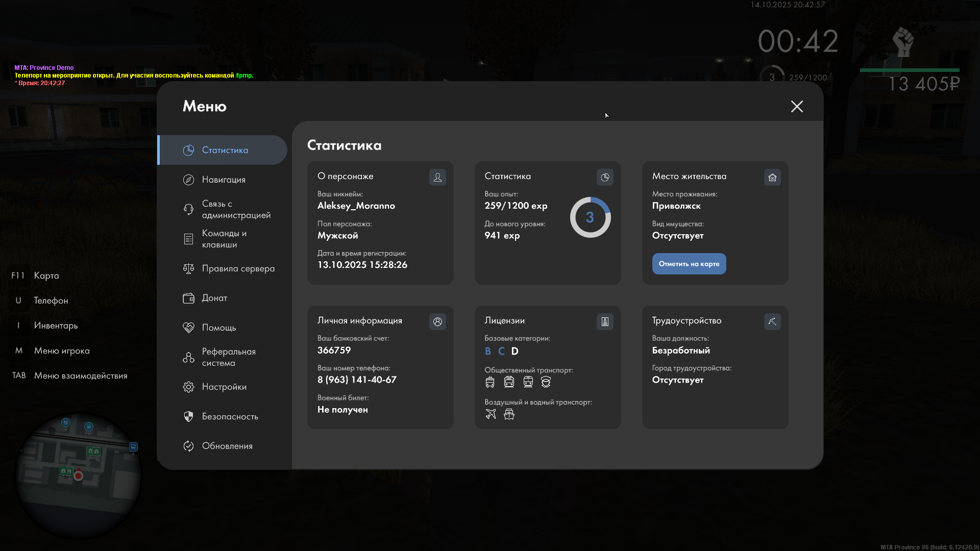Screen dimensions: 980x551
Task: Open the Обновления section
Action: tap(227, 446)
